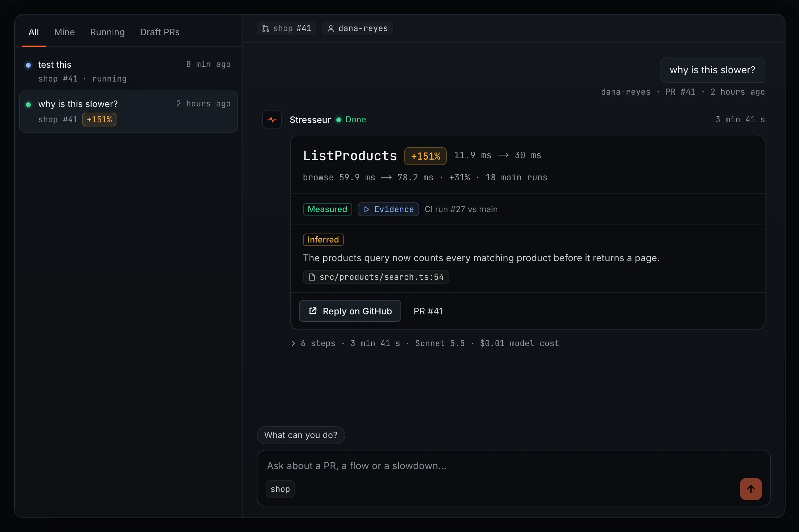Click the play triangle icon in Evidence
Image resolution: width=799 pixels, height=532 pixels.
[x=367, y=209]
